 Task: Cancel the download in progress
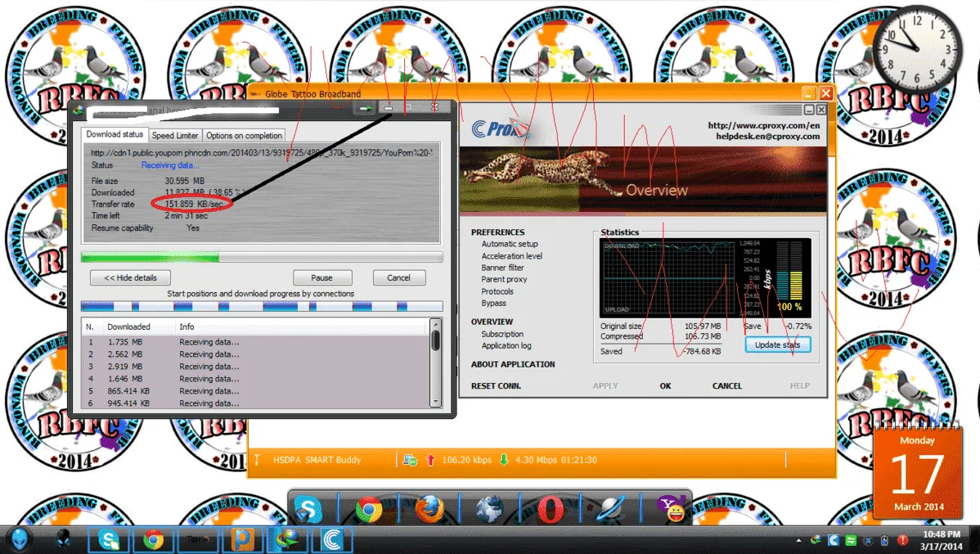pyautogui.click(x=398, y=277)
